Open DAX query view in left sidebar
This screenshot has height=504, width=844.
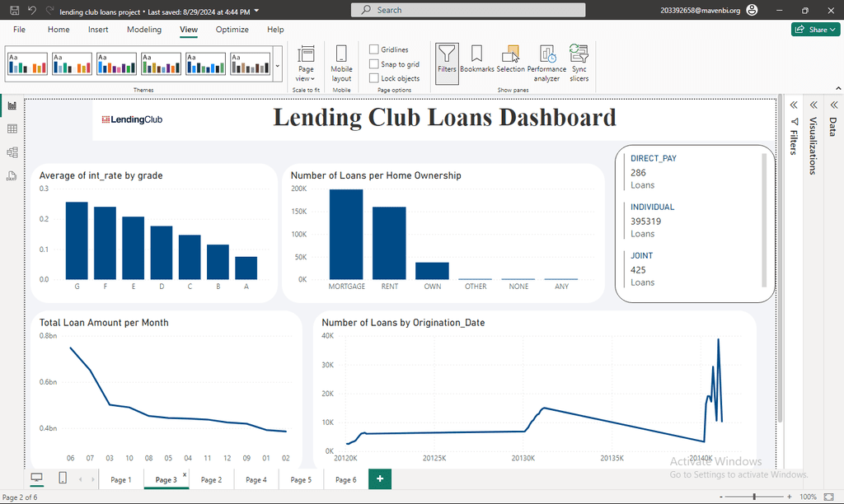(x=12, y=175)
